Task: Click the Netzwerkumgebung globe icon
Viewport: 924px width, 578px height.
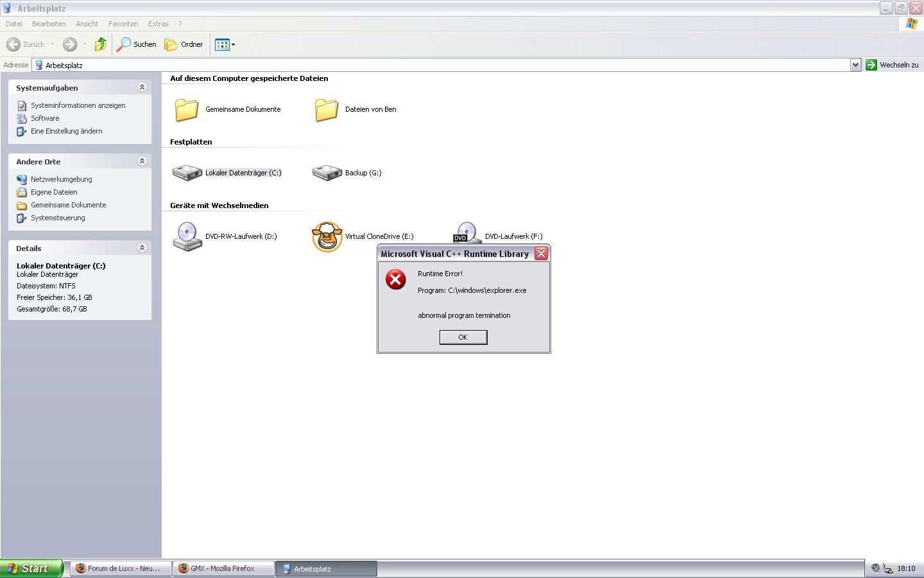Action: click(x=22, y=179)
